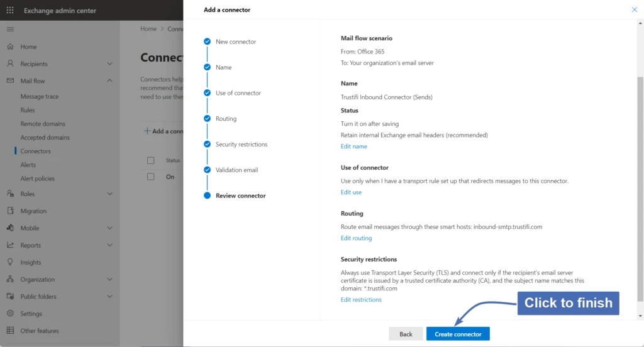Click the Settings gear icon
Screen dimensions: 644x347
point(10,314)
